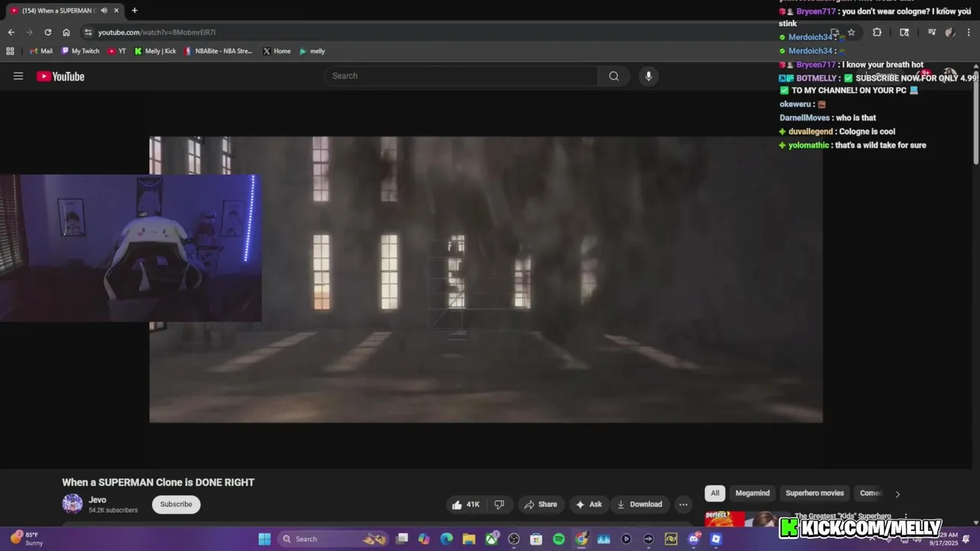This screenshot has height=551, width=980.
Task: Click the Ask button
Action: 589,504
